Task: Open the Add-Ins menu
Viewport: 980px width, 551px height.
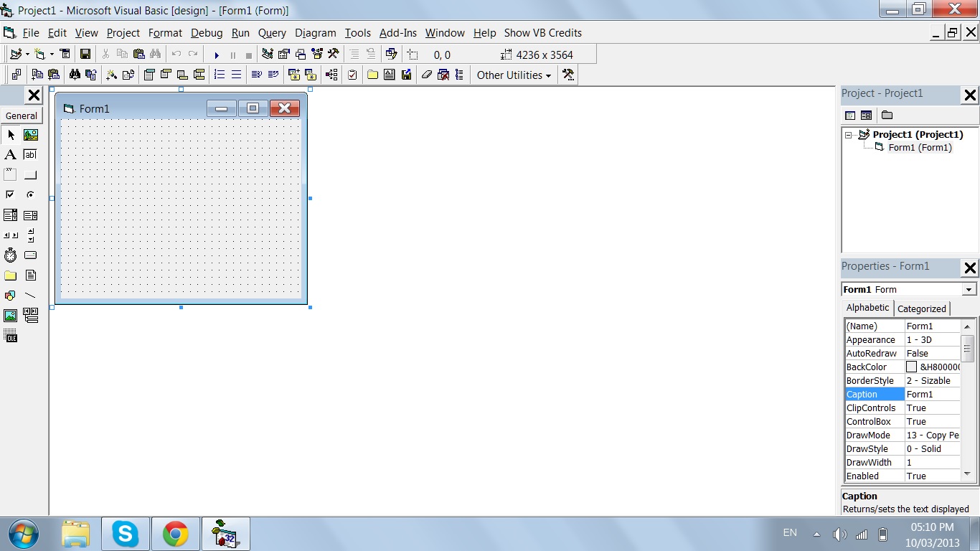Action: pyautogui.click(x=397, y=33)
